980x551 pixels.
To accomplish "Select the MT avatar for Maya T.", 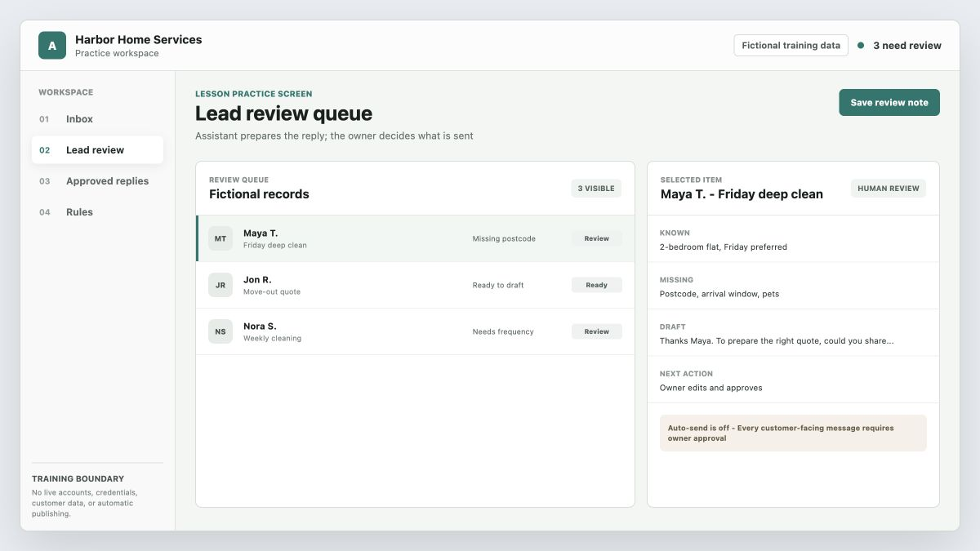I will pos(220,238).
